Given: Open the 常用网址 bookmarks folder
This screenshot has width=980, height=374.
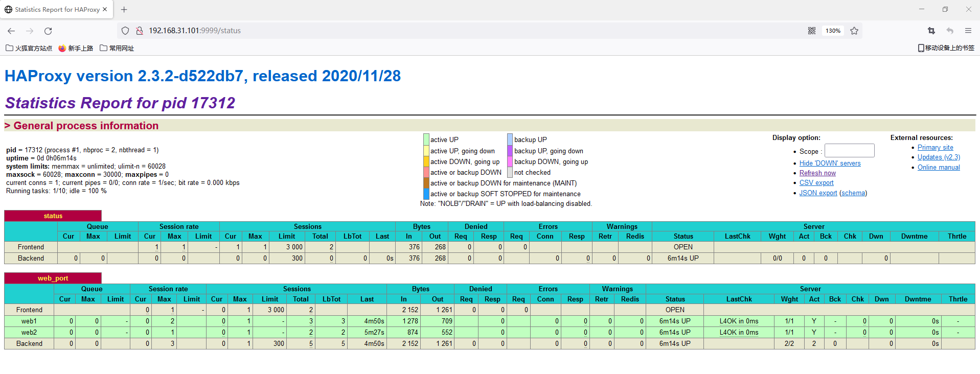Looking at the screenshot, I should 117,48.
